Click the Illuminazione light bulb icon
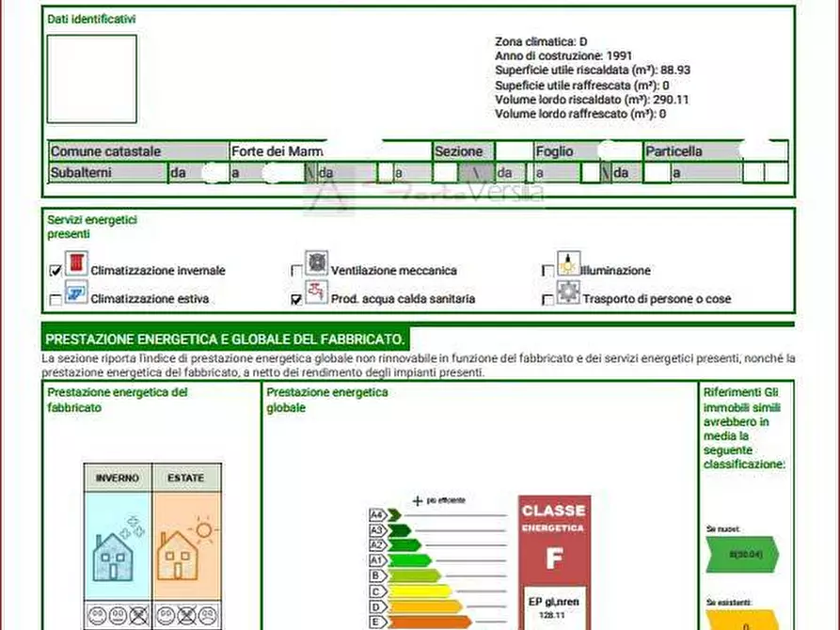 (x=568, y=262)
